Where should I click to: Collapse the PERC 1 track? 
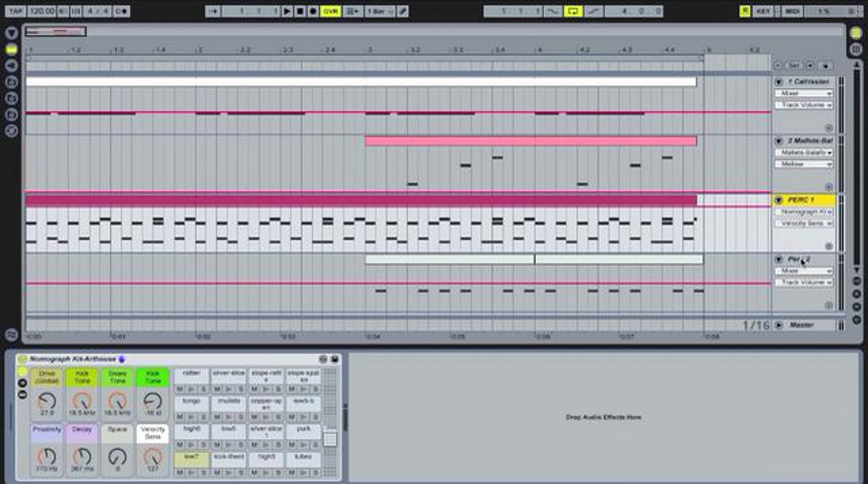pyautogui.click(x=779, y=200)
